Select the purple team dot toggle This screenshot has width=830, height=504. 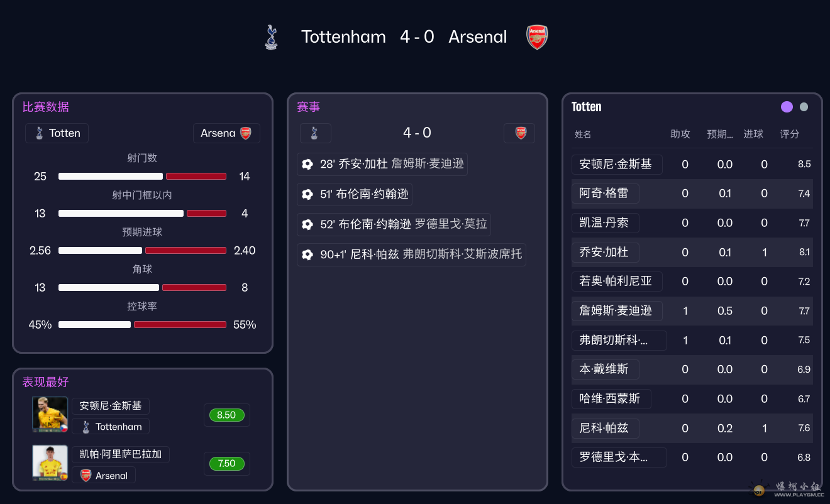coord(787,107)
